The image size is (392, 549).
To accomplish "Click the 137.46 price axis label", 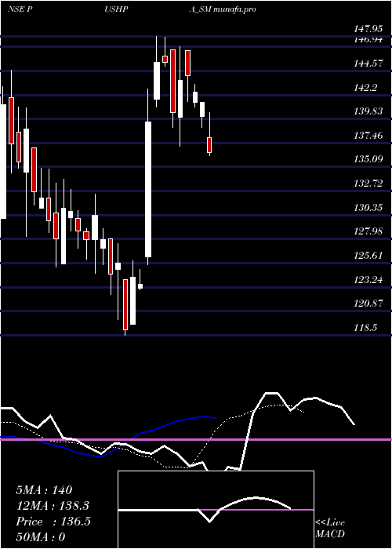I will [x=368, y=136].
